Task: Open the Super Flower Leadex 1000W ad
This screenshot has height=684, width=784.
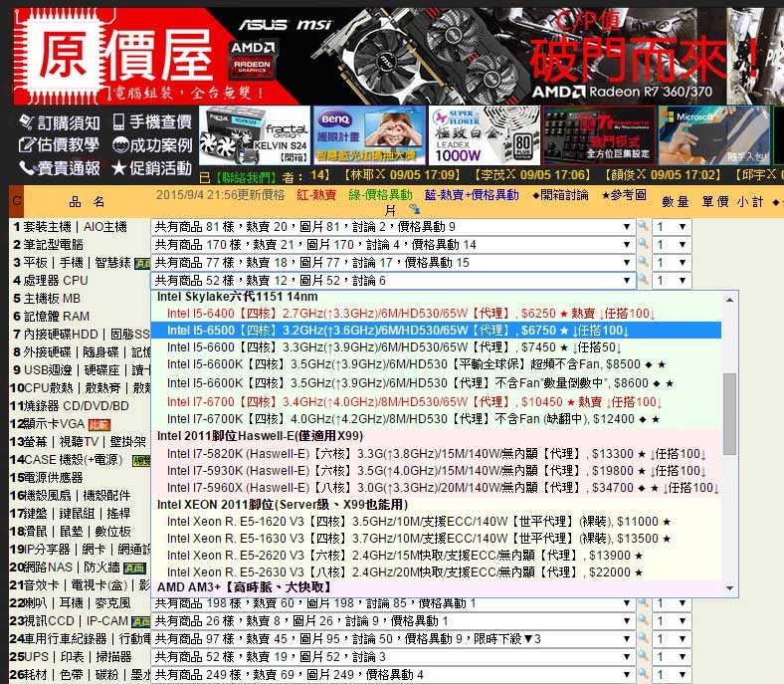Action: coord(484,135)
